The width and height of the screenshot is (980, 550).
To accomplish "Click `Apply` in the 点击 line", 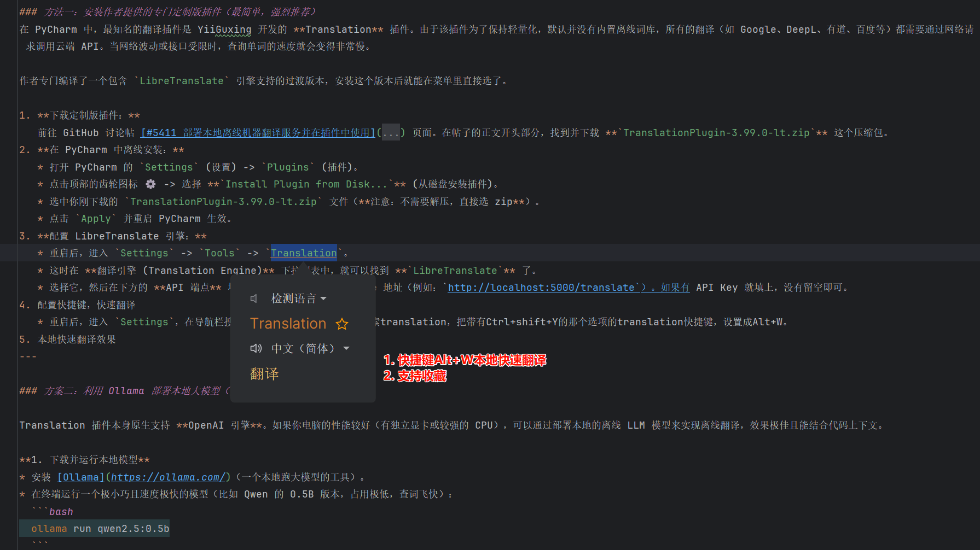I will (96, 219).
